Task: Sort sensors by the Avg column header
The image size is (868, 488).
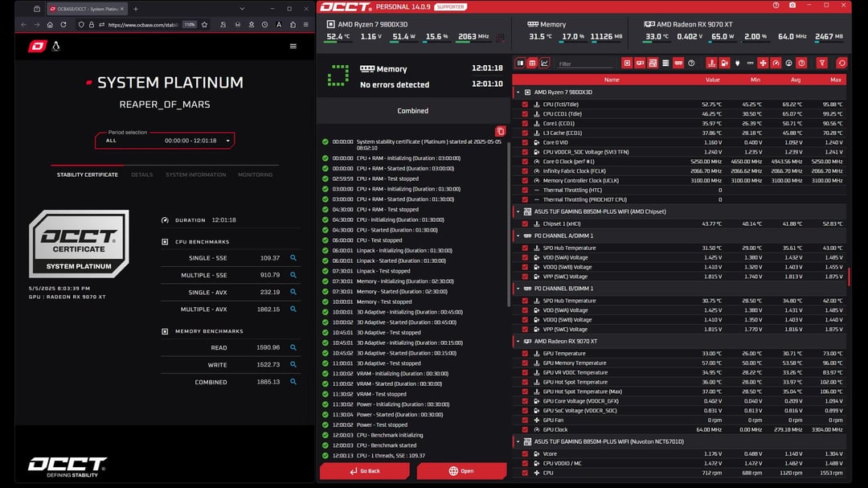Action: coord(796,80)
